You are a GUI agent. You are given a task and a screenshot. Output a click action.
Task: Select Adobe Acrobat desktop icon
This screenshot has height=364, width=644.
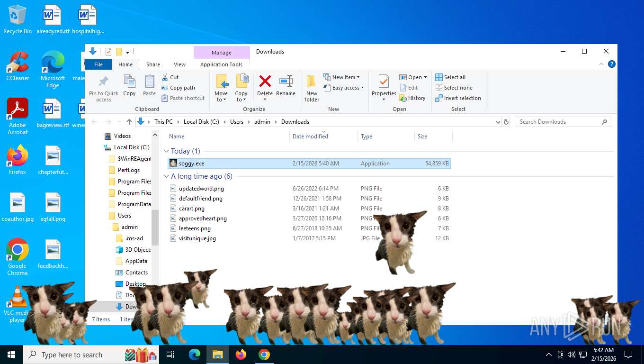click(x=18, y=117)
